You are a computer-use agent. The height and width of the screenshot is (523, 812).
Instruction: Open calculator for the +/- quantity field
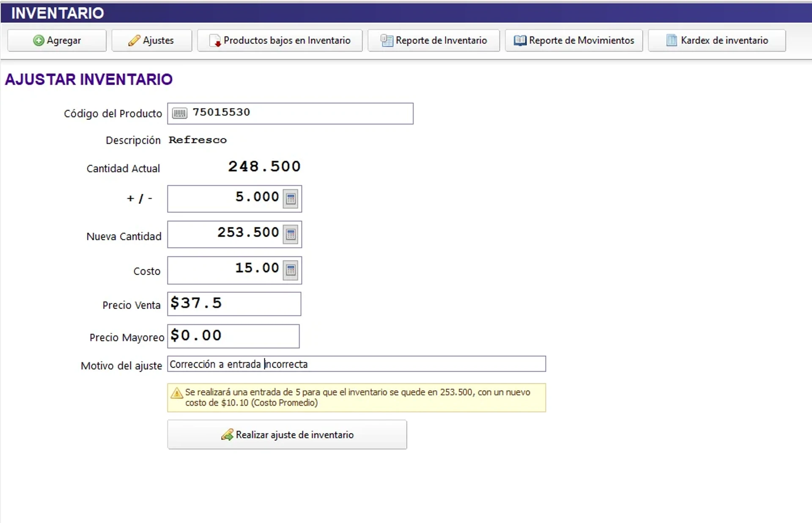point(291,198)
